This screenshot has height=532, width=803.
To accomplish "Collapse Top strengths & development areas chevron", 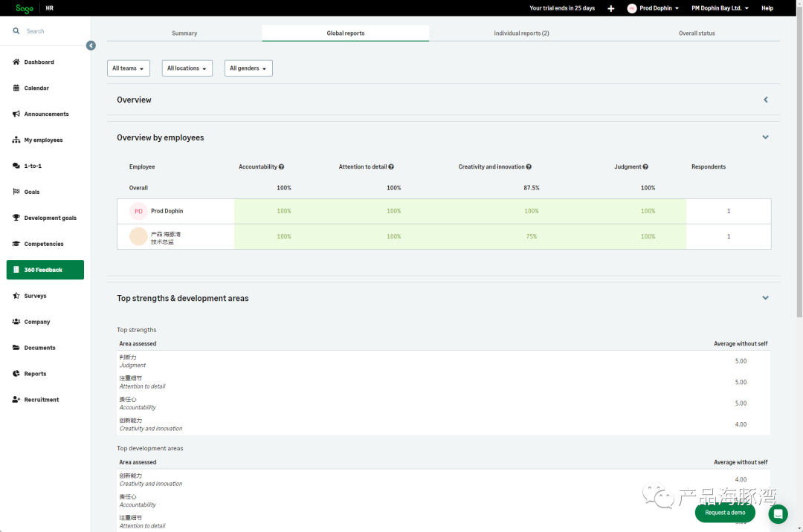I will 765,298.
